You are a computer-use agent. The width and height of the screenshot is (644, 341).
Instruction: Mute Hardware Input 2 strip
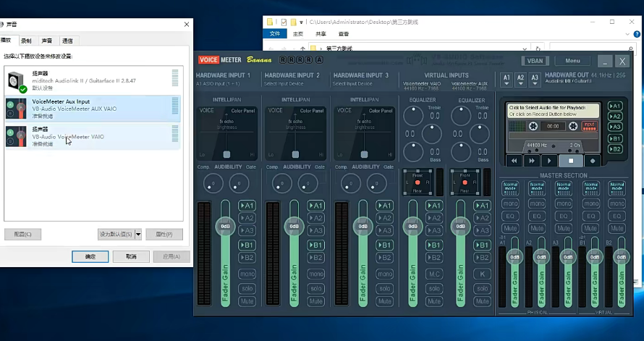(315, 301)
